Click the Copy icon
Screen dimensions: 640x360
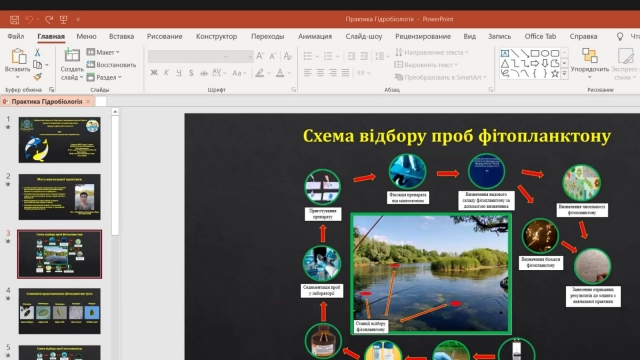click(x=38, y=64)
